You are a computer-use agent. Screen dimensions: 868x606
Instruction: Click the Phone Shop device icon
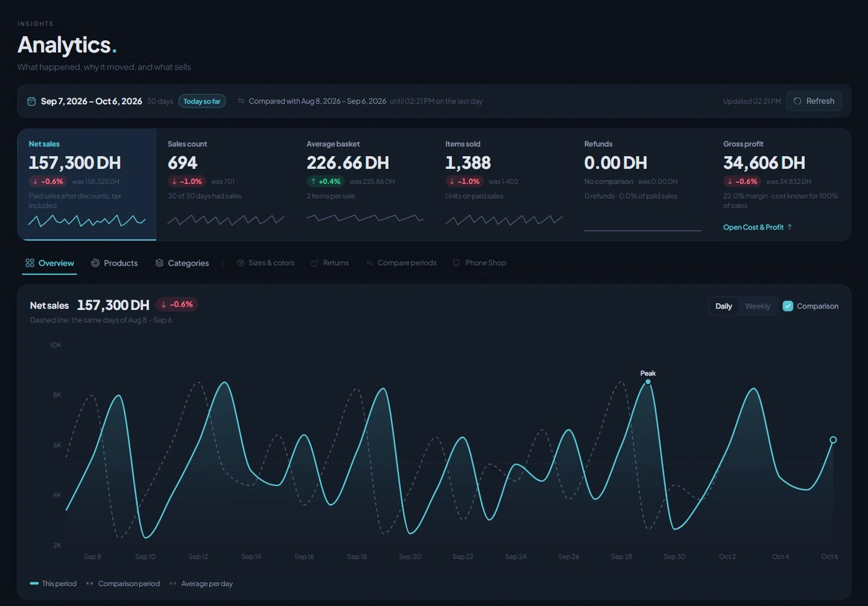tap(457, 263)
